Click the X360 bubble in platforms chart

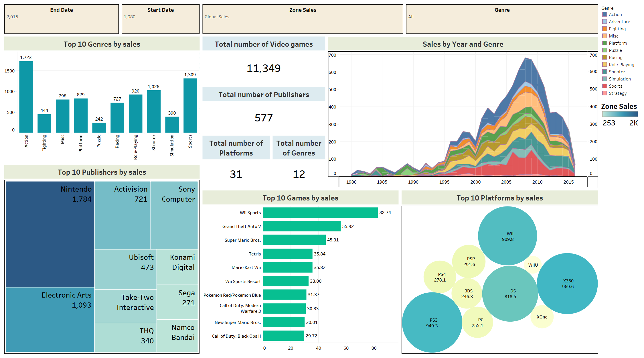click(x=567, y=284)
